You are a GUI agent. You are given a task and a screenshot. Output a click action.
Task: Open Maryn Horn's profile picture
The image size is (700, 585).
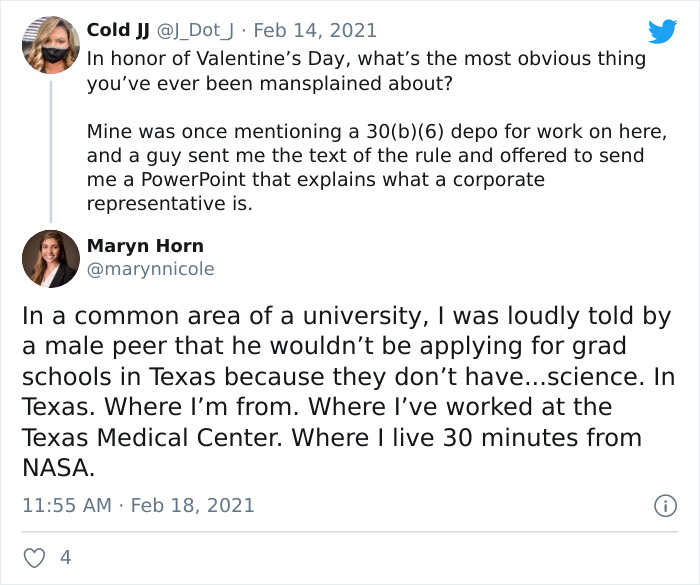click(x=50, y=258)
